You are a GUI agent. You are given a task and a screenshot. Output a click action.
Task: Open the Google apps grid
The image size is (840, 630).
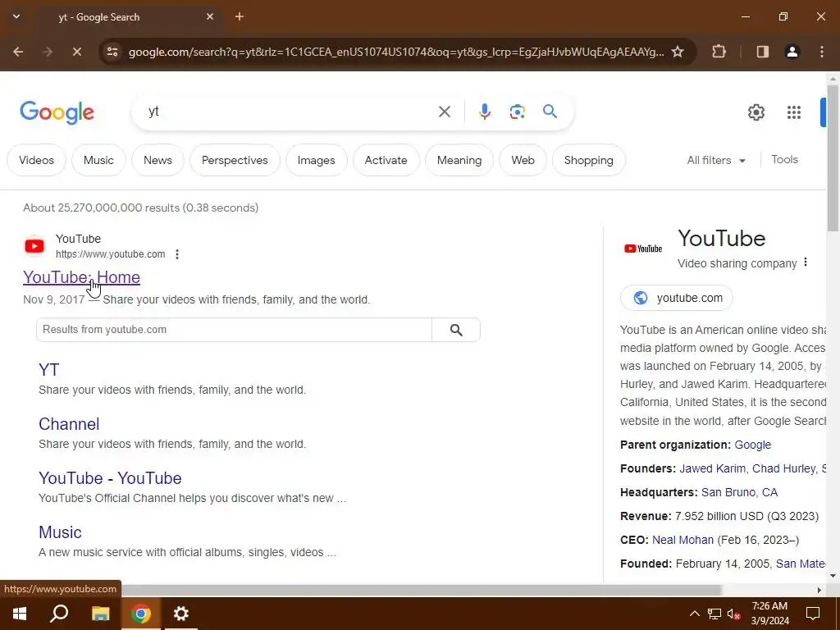point(794,112)
